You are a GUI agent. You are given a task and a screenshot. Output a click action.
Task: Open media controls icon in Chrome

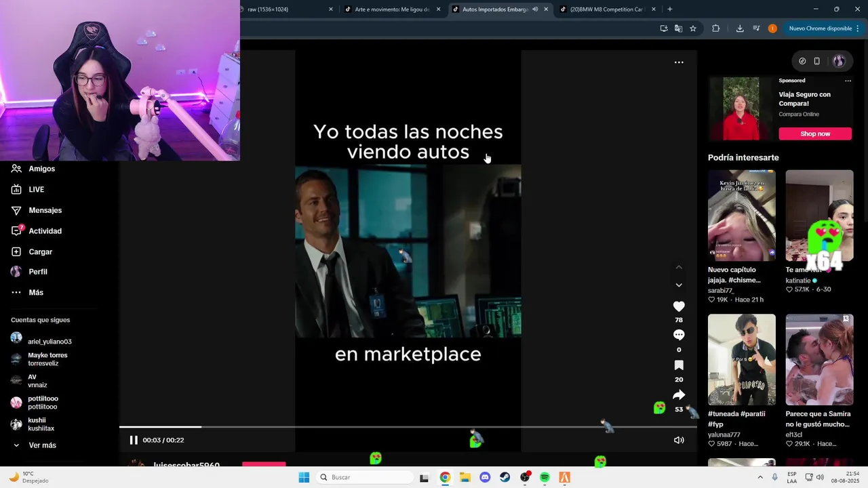[x=756, y=28]
